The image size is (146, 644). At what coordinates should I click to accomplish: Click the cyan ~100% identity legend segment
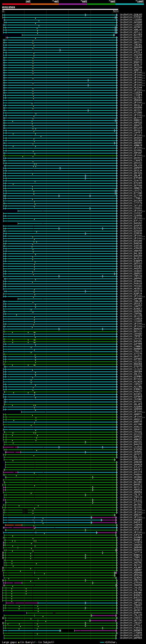[129, 4]
